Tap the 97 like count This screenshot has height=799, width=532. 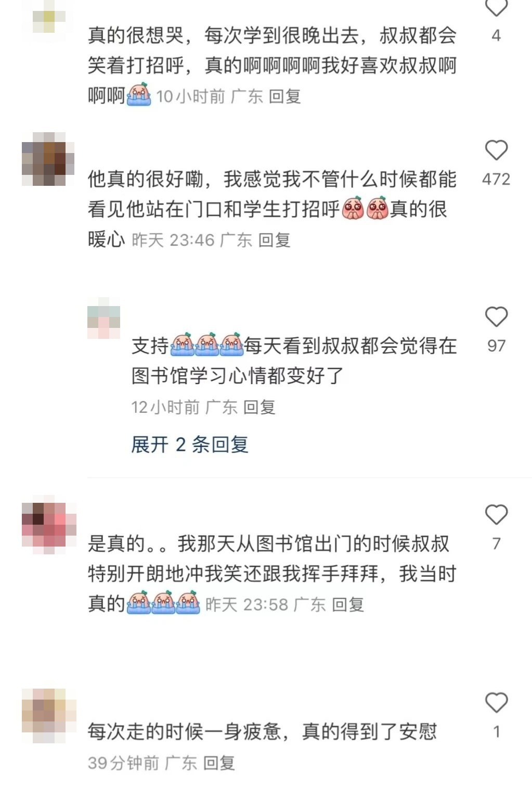pyautogui.click(x=496, y=346)
